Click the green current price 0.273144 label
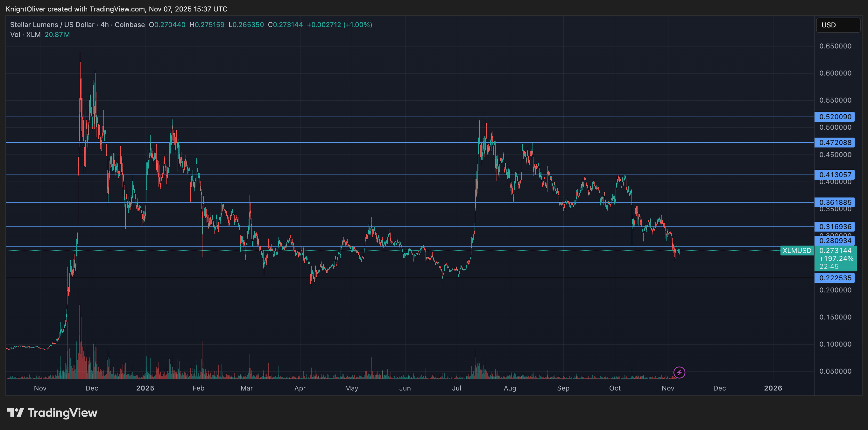The height and width of the screenshot is (430, 868). tap(835, 251)
